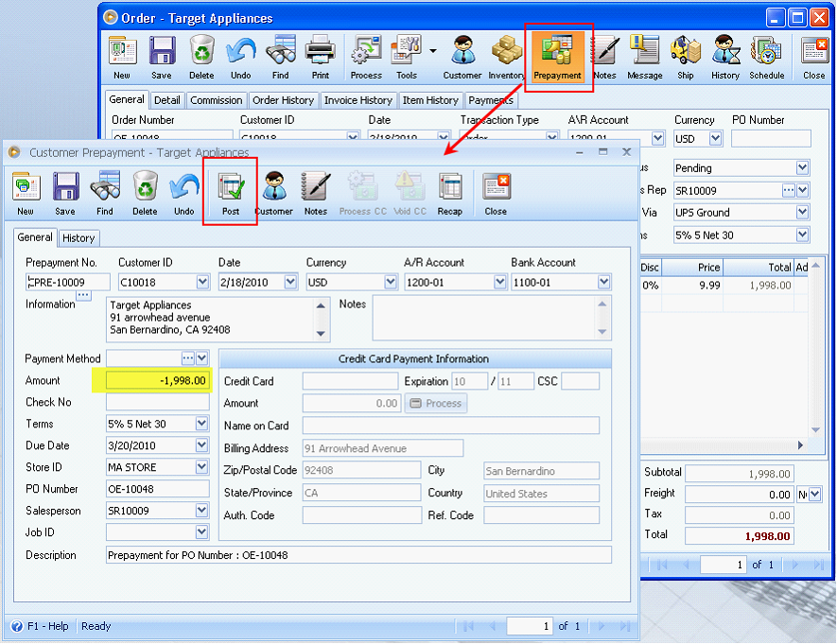Image resolution: width=837 pixels, height=644 pixels.
Task: Expand Salesperson dropdown
Action: (x=201, y=511)
